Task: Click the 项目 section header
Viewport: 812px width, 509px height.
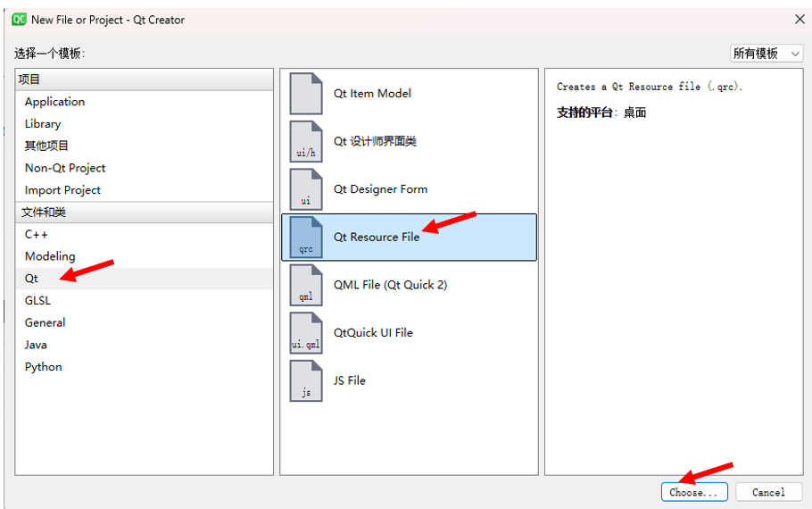Action: tap(144, 79)
